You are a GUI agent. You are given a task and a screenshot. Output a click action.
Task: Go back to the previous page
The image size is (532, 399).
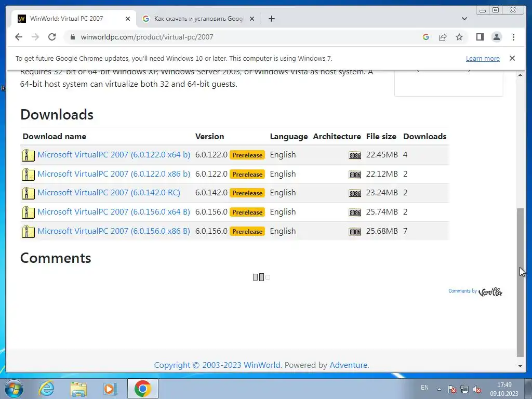click(x=19, y=37)
